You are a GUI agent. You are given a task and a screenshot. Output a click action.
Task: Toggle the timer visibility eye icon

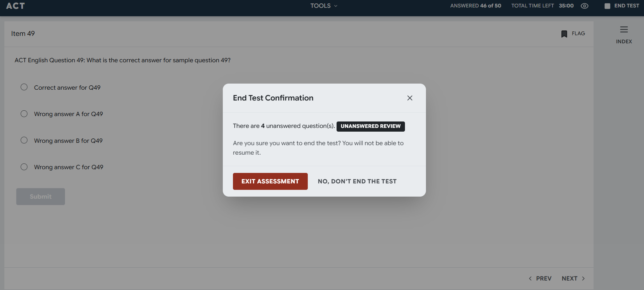tap(584, 6)
